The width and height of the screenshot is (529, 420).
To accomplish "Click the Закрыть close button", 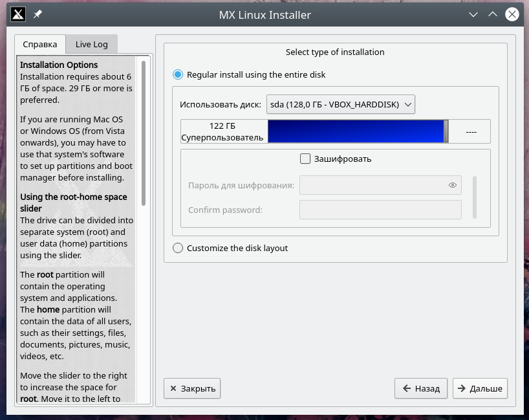I will click(192, 388).
